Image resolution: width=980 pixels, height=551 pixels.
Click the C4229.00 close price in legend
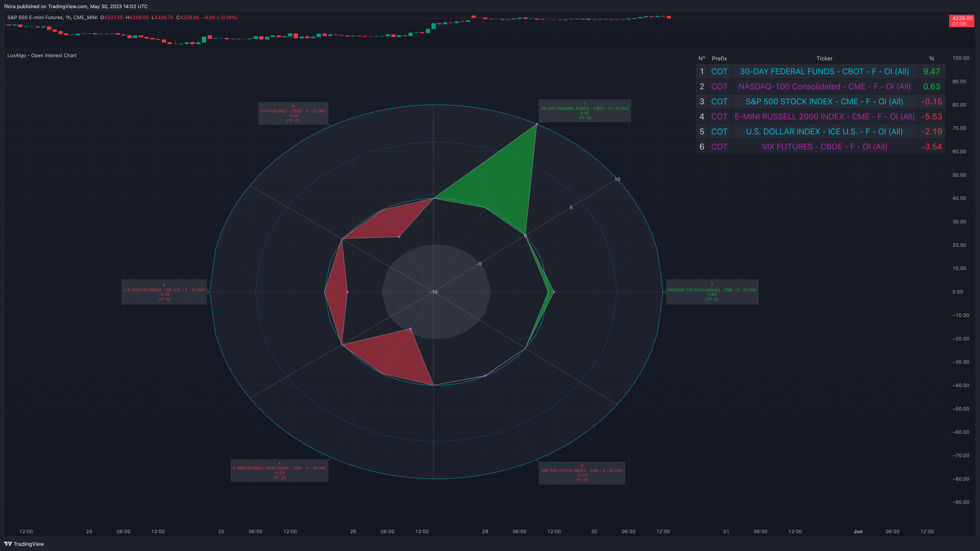[188, 18]
